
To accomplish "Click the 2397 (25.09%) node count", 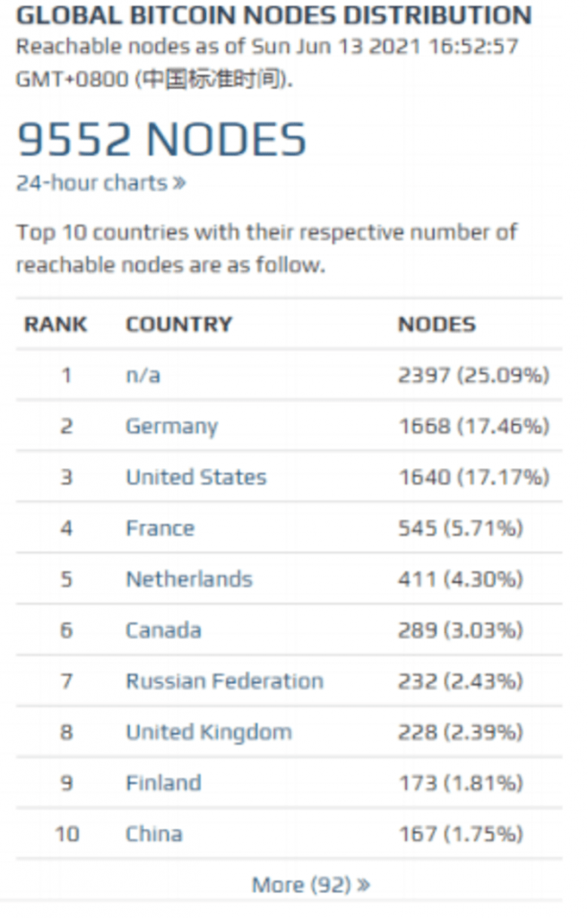I will click(473, 375).
